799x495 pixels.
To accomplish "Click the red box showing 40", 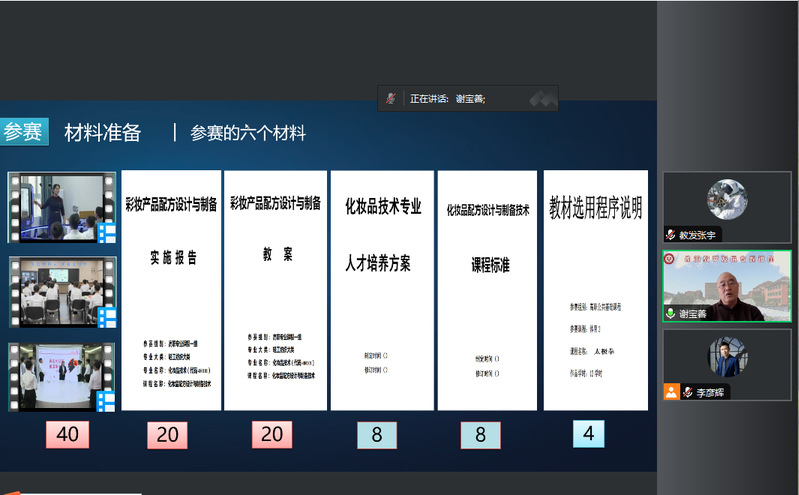I will 67,435.
